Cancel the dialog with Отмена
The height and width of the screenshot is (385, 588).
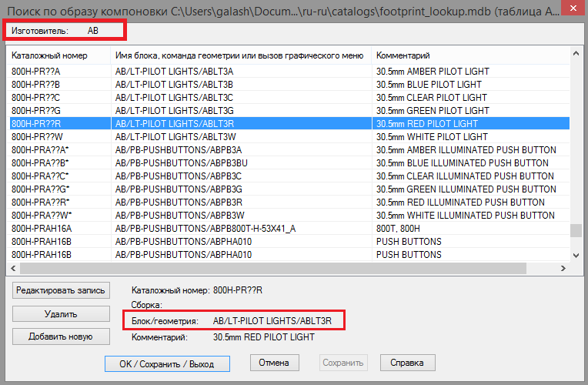pos(274,363)
